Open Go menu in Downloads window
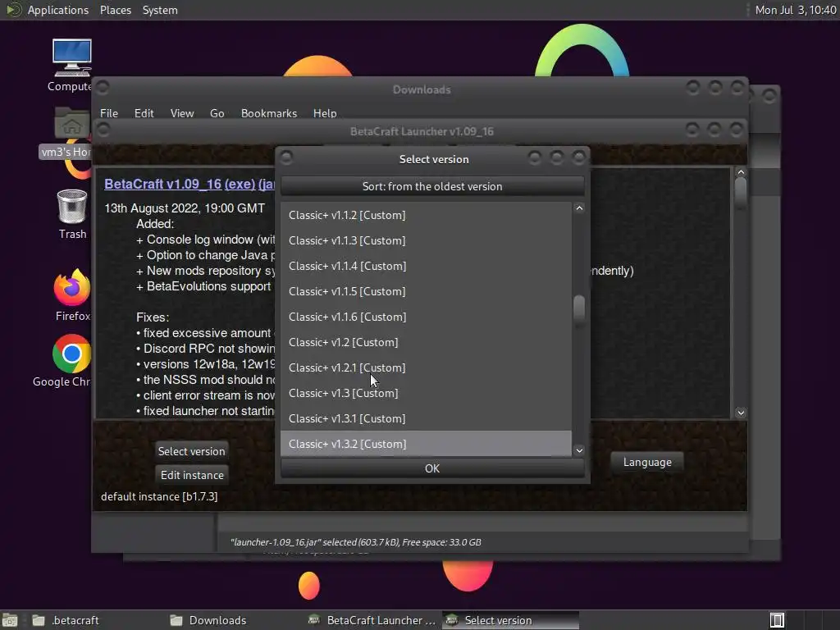 (x=217, y=113)
